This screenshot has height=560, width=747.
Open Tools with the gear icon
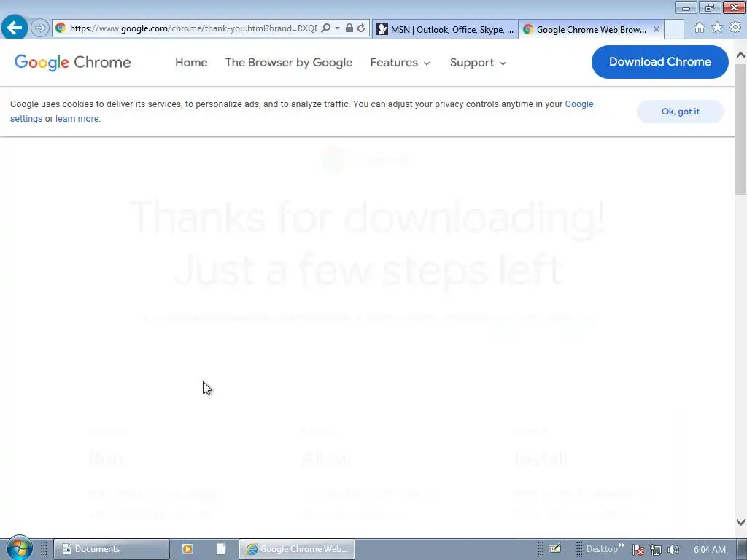735,28
